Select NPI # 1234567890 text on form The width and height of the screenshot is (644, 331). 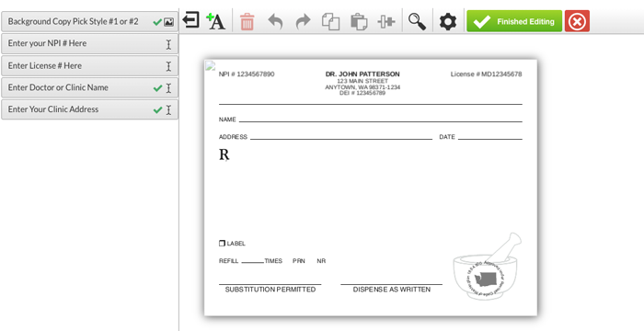pos(247,74)
